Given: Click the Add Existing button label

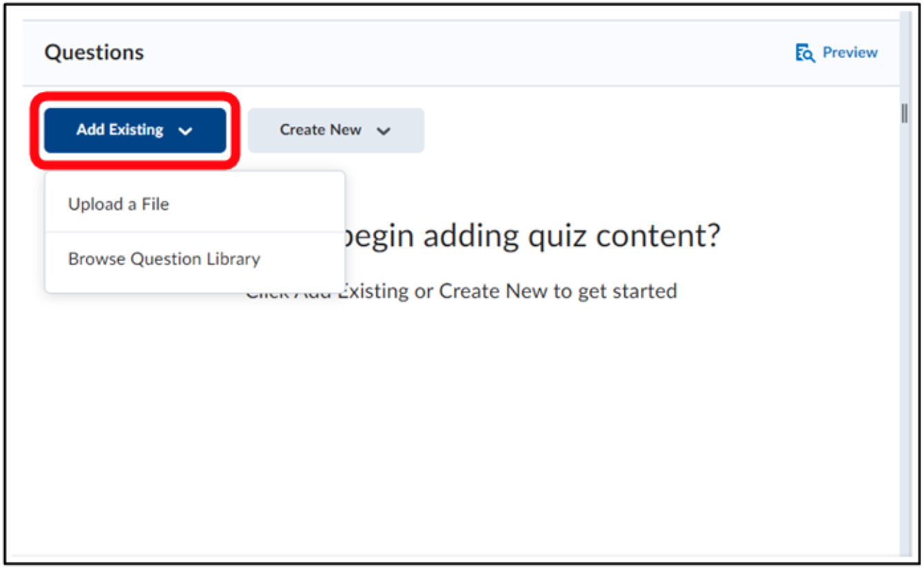Looking at the screenshot, I should (x=120, y=130).
